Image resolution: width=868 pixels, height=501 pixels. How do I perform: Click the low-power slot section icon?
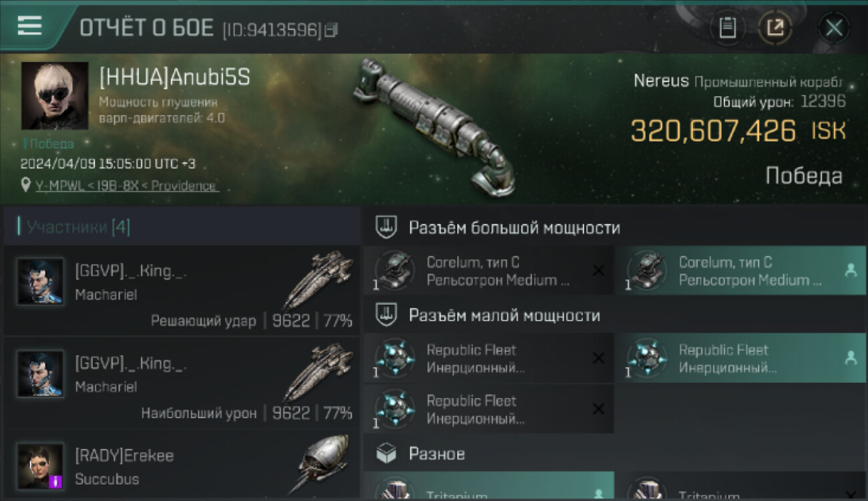click(x=387, y=315)
